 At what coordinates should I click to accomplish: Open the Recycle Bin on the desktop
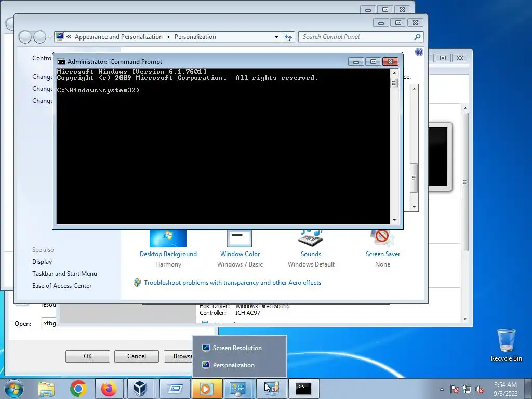[x=506, y=345]
